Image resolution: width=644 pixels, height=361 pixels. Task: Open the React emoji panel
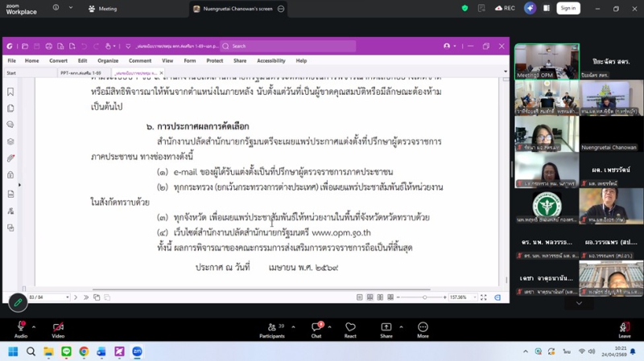(x=350, y=330)
